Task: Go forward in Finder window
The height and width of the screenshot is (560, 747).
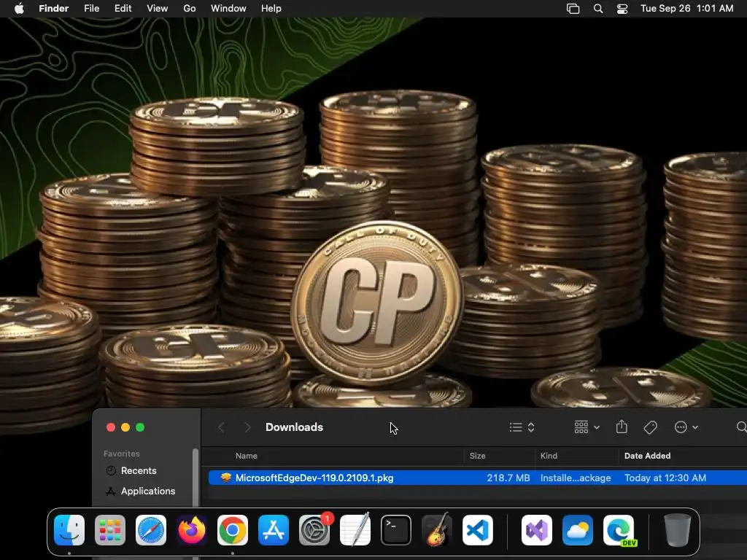Action: pos(247,427)
